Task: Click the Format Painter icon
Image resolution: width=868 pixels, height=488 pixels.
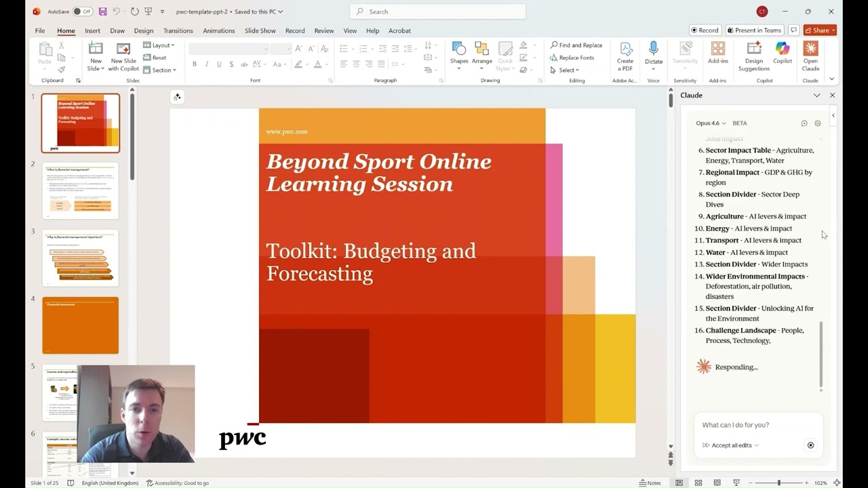Action: (x=62, y=69)
